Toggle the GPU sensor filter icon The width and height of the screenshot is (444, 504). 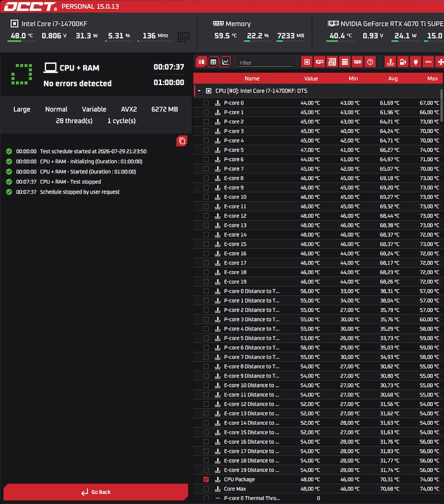pyautogui.click(x=320, y=62)
